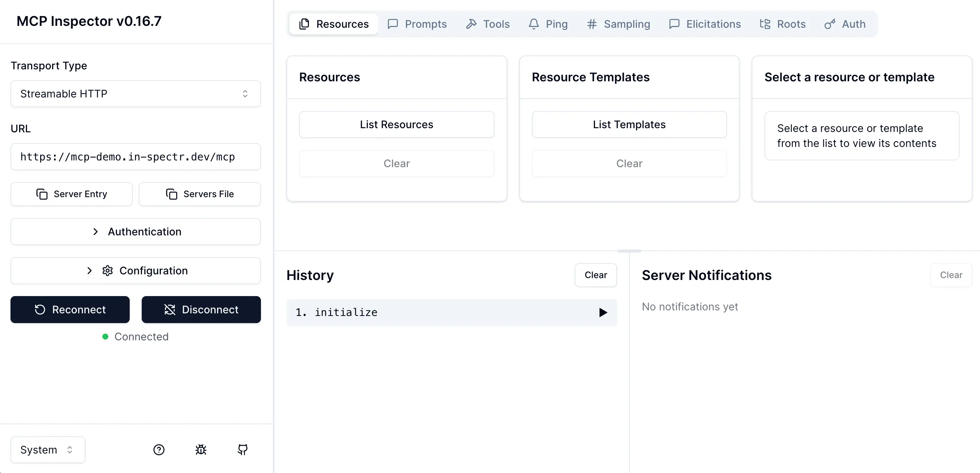Expand the initialize history entry arrow
The height and width of the screenshot is (473, 980).
pos(602,312)
